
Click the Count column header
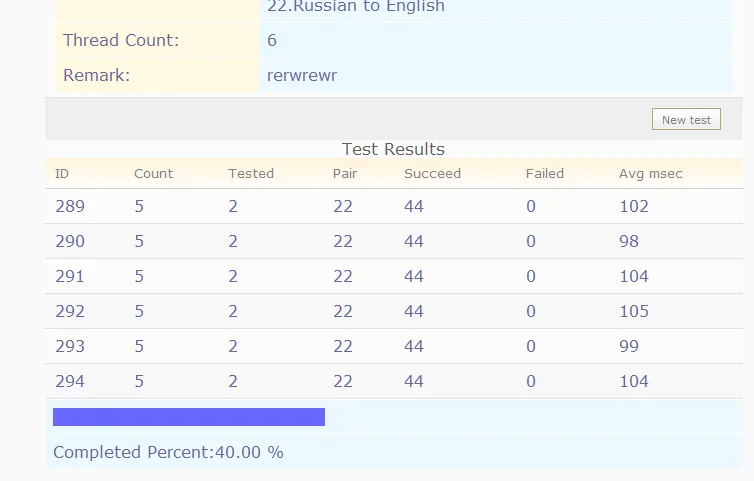[153, 174]
